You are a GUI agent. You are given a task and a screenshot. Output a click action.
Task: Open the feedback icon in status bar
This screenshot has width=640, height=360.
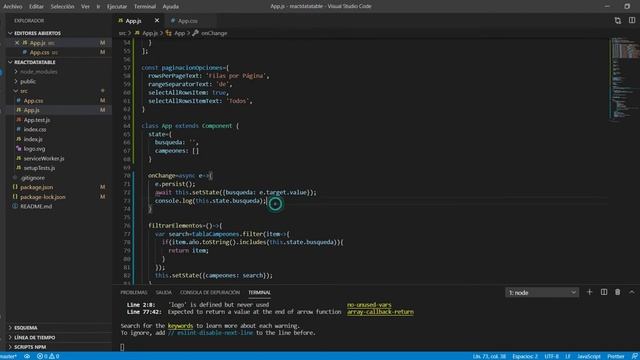634,356
